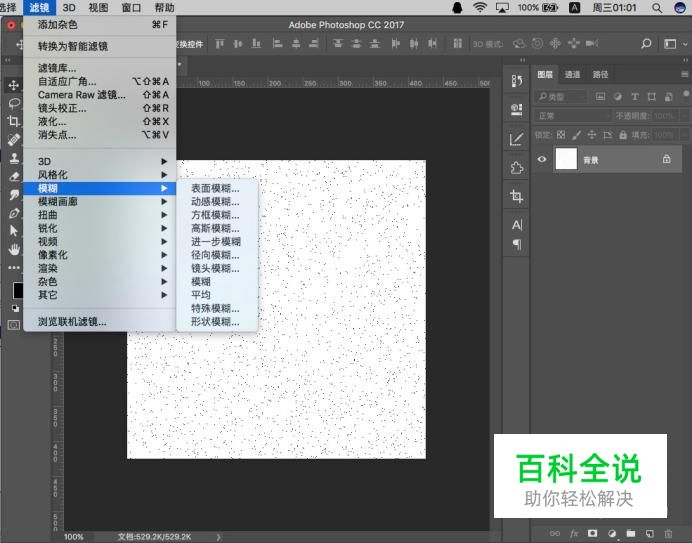Toggle lock position icon

(591, 135)
